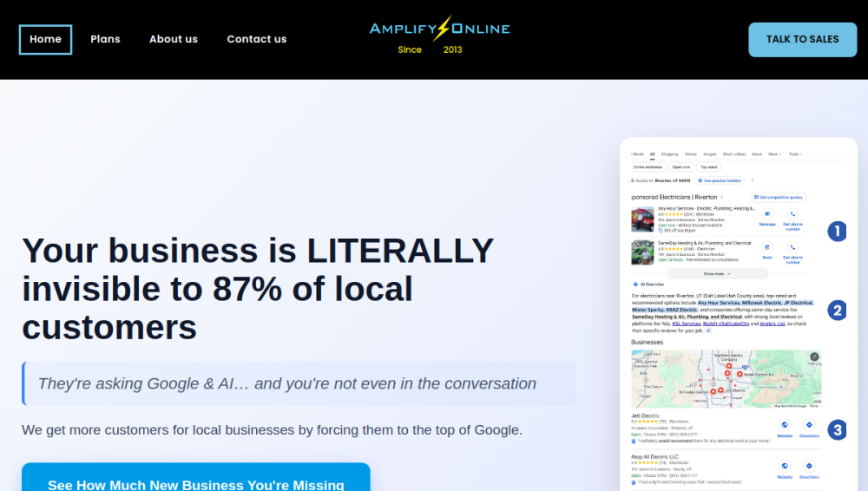Click Get phone number icon for SameDay Heating
This screenshot has width=868, height=491.
click(792, 247)
